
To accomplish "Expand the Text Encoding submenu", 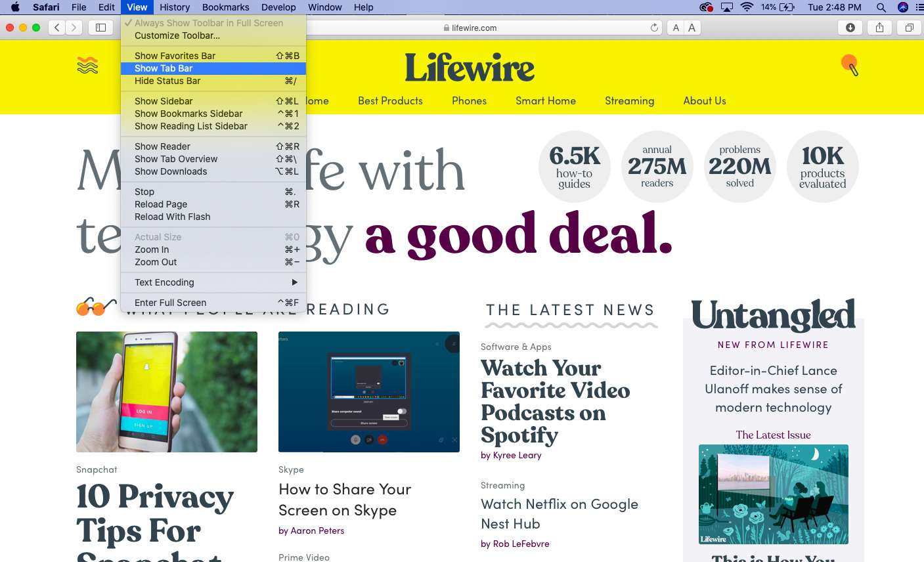I will [213, 282].
